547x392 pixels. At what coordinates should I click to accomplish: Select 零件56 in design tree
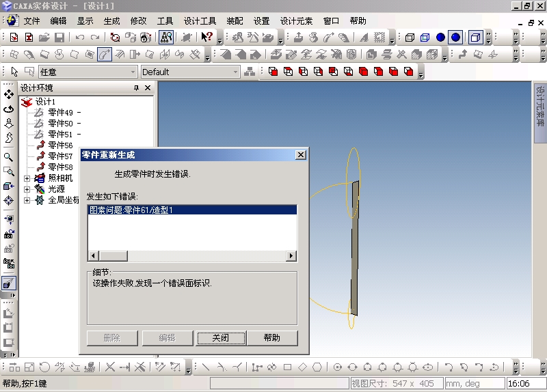tap(60, 145)
